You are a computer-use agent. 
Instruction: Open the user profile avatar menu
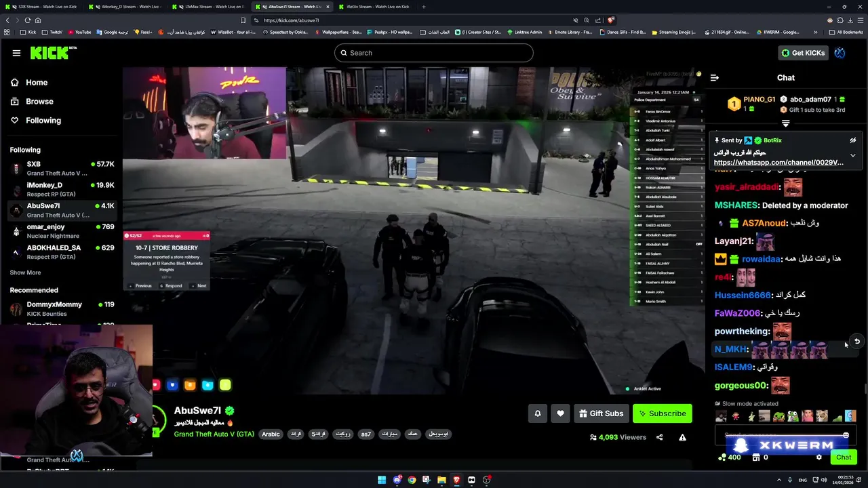pyautogui.click(x=840, y=53)
